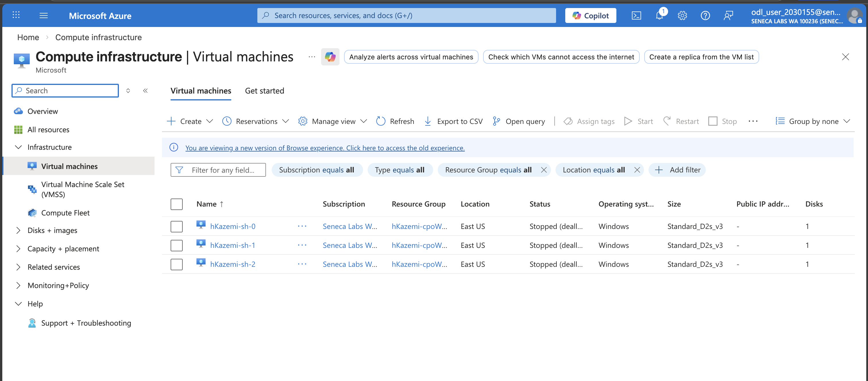Open the Reservations dropdown
Image resolution: width=868 pixels, height=381 pixels.
click(x=256, y=121)
